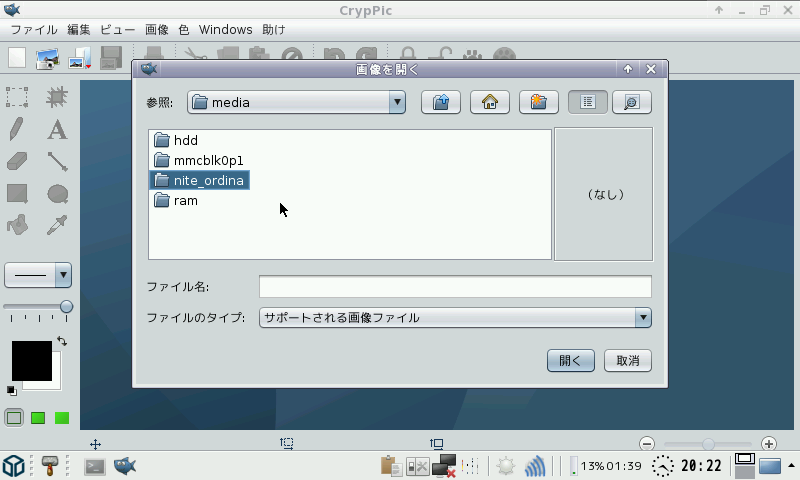Click the resize canvas icon below canvas
The image size is (800, 480).
(x=436, y=444)
